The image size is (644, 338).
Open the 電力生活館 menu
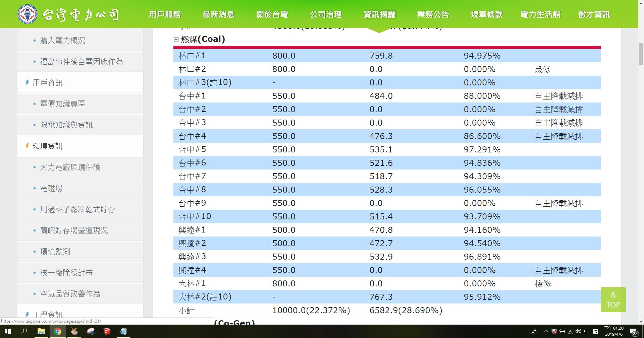tap(540, 14)
